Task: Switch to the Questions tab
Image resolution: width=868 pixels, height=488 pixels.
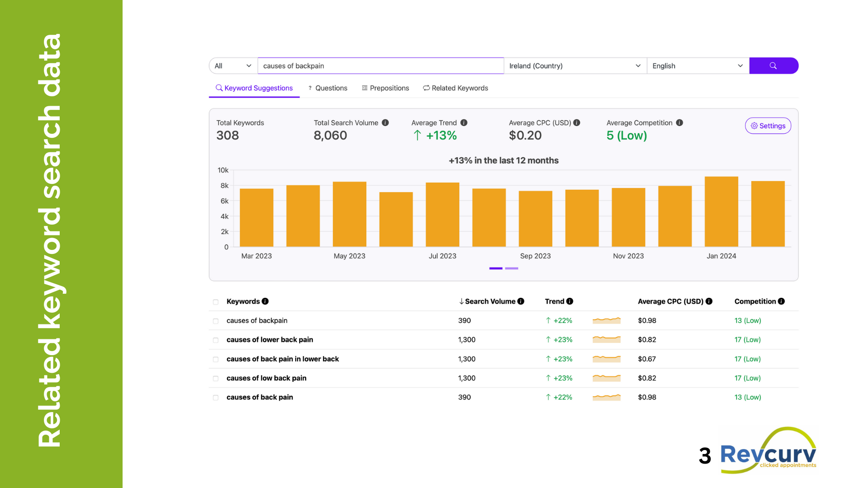Action: click(327, 88)
